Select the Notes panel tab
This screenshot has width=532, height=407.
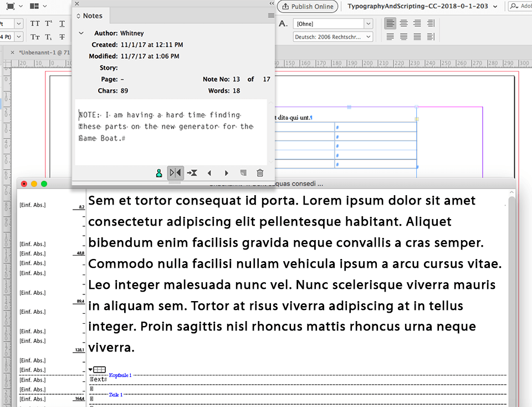point(92,16)
